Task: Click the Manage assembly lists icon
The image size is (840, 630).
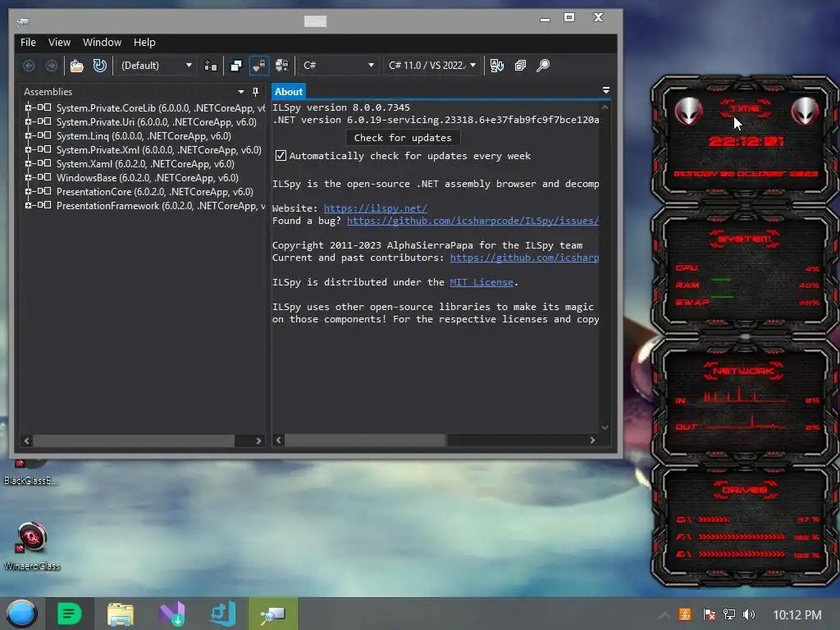Action: point(211,66)
